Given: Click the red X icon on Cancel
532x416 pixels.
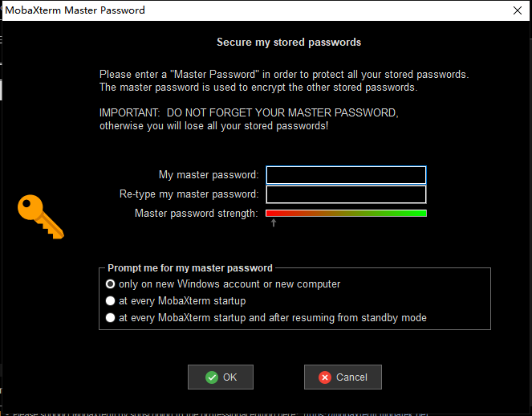Looking at the screenshot, I should pyautogui.click(x=325, y=377).
